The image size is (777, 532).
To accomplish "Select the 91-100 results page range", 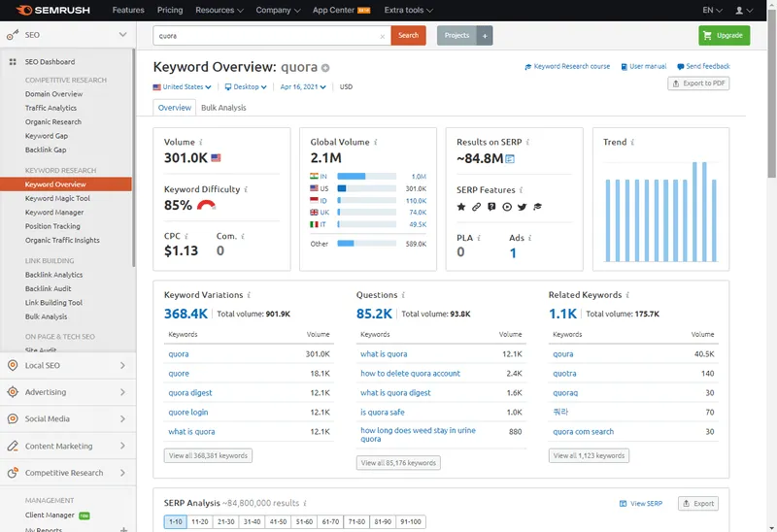I will click(x=411, y=521).
